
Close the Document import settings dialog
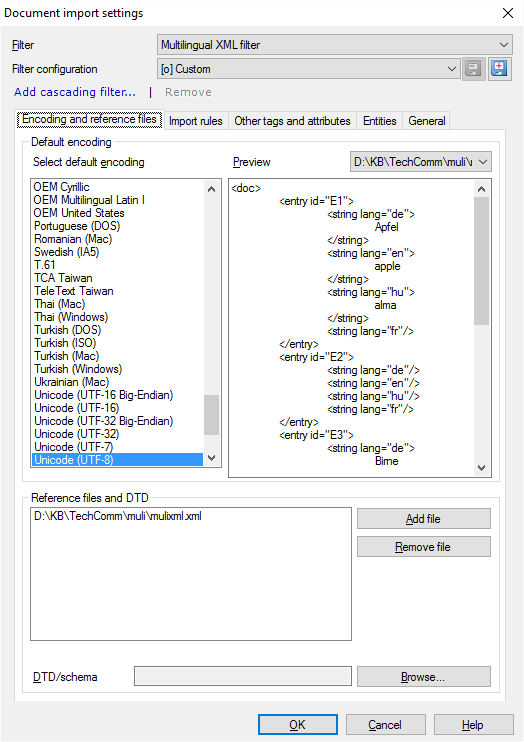(508, 13)
